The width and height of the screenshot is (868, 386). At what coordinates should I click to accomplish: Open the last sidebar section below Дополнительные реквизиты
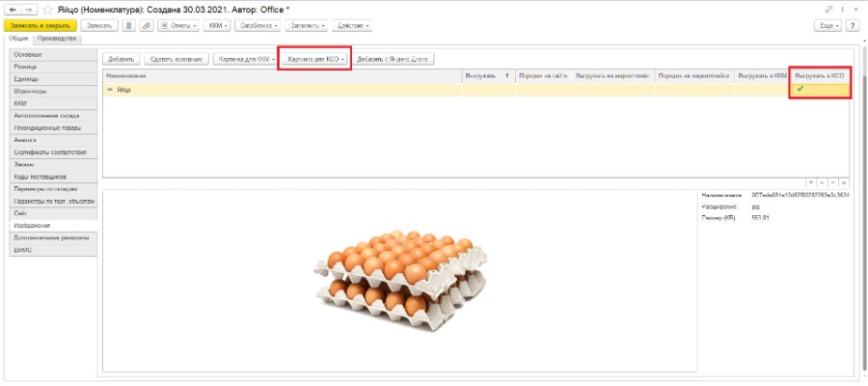click(54, 250)
